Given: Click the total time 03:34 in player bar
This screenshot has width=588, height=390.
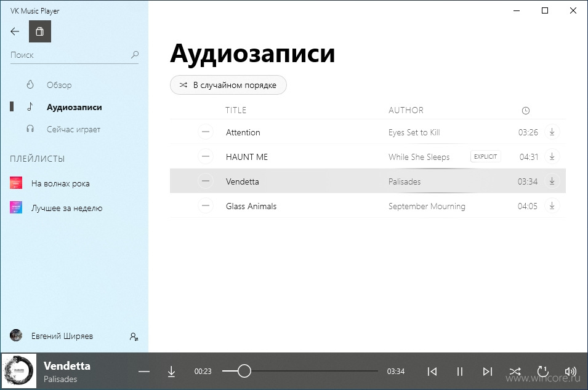Looking at the screenshot, I should point(396,372).
